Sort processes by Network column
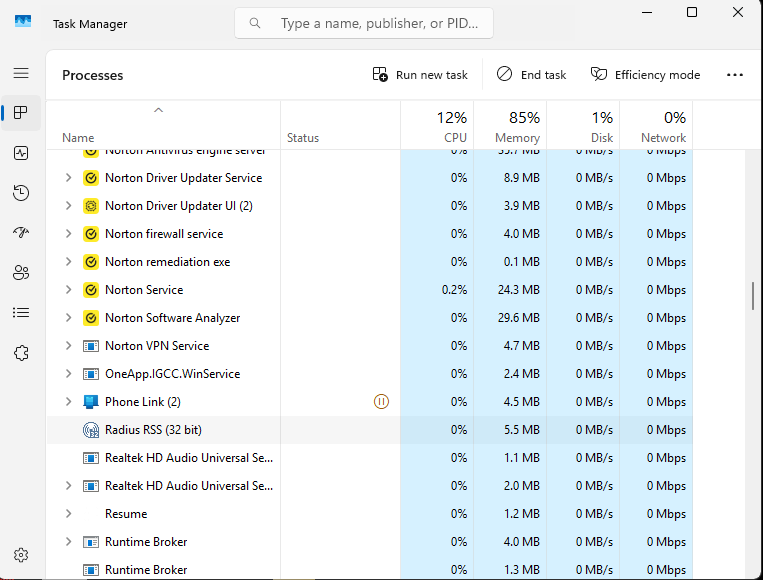Image resolution: width=763 pixels, height=580 pixels. 656,126
